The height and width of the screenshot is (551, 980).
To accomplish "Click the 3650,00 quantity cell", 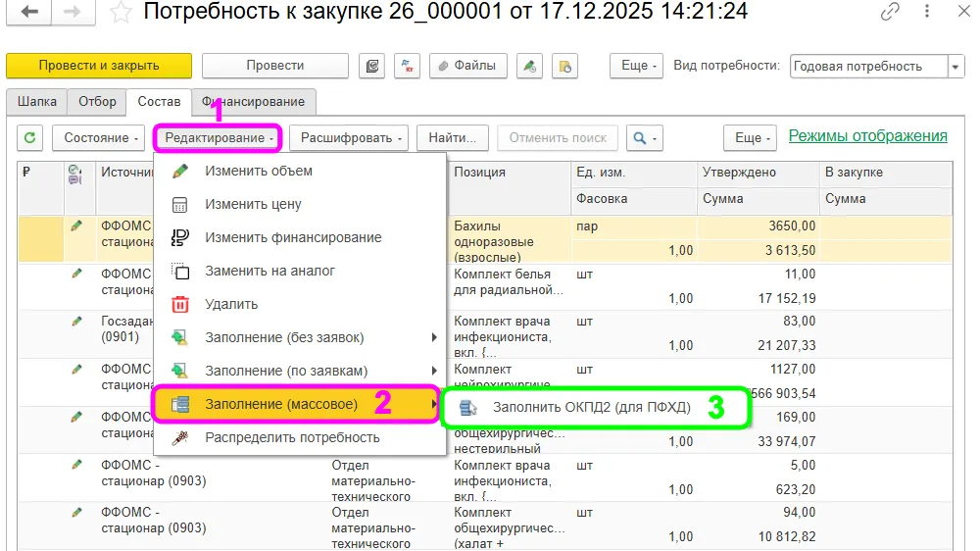I will click(759, 225).
